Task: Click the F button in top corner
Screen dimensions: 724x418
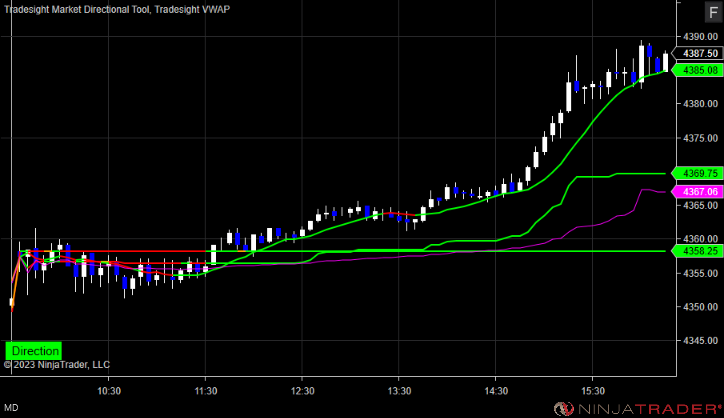Action: click(x=713, y=12)
